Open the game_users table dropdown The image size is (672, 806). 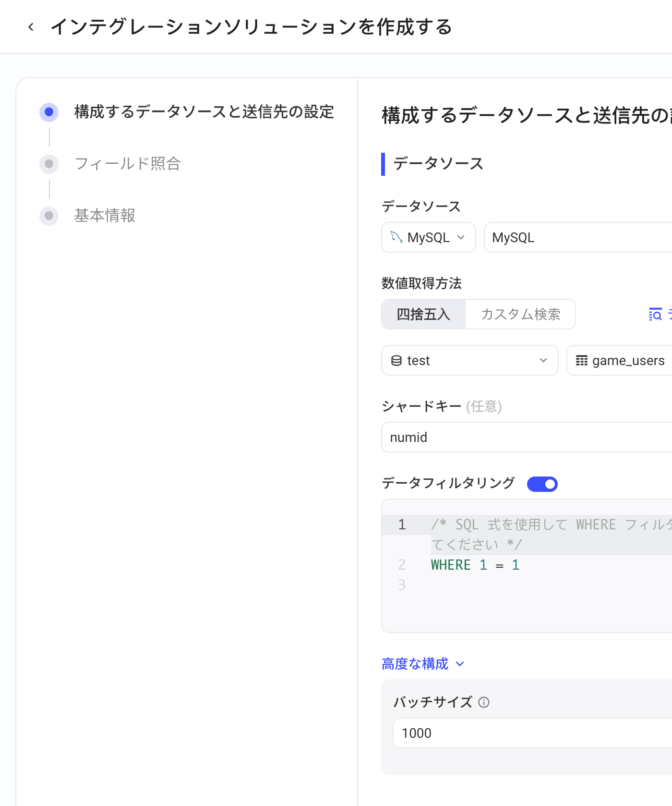tap(619, 360)
